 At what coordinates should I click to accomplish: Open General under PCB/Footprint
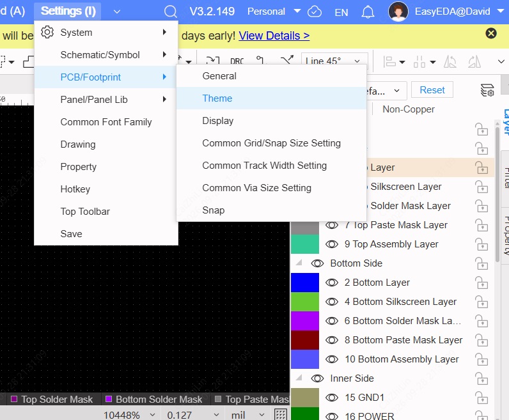click(x=271, y=75)
